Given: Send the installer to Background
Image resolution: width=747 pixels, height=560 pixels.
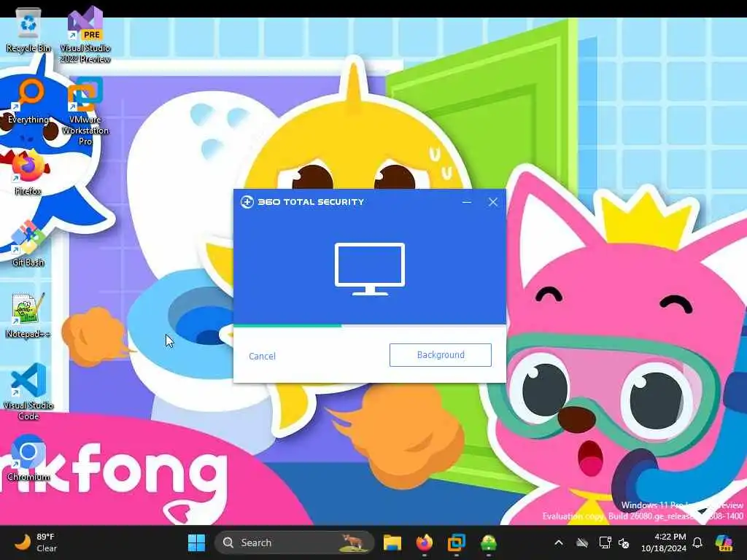Looking at the screenshot, I should tap(440, 355).
